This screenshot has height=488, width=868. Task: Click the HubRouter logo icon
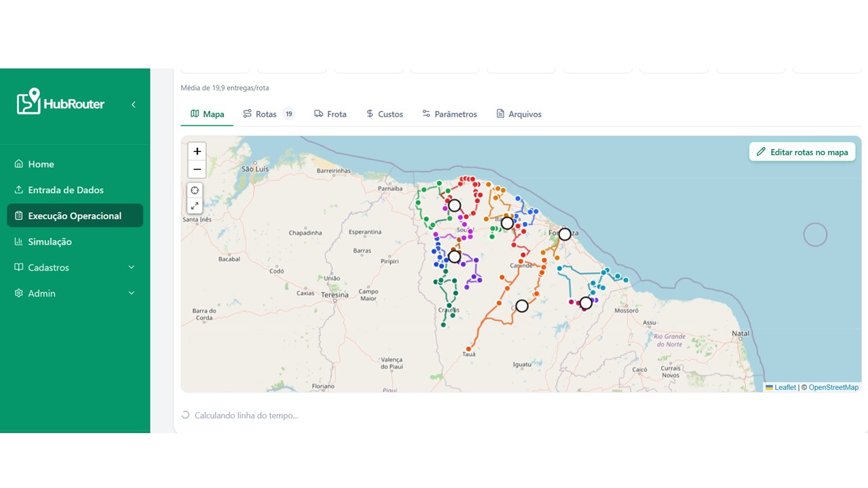coord(28,102)
